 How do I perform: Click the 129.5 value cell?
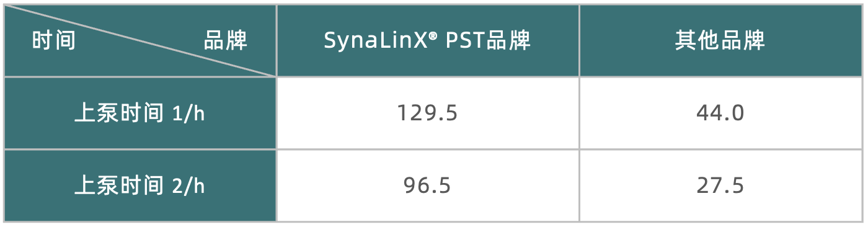(x=428, y=113)
